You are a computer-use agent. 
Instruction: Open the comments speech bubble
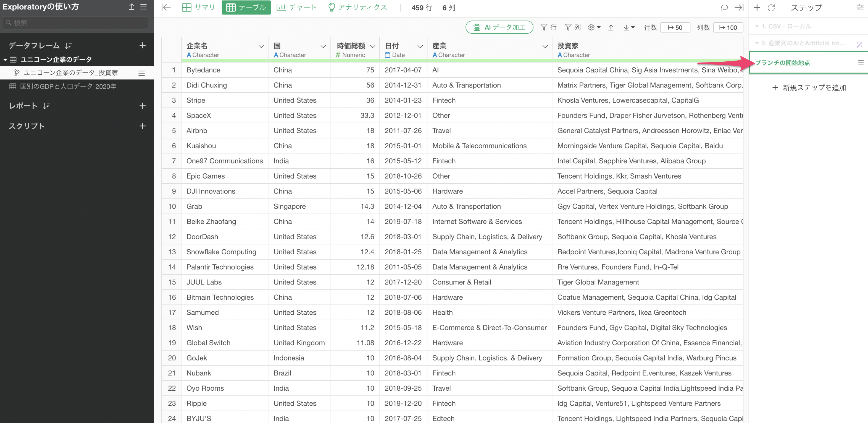tap(724, 7)
